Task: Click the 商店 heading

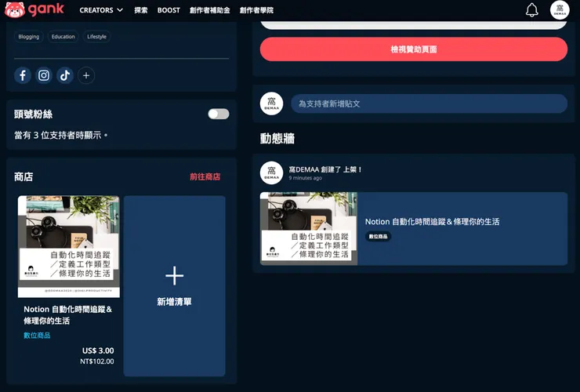Action: pyautogui.click(x=24, y=177)
